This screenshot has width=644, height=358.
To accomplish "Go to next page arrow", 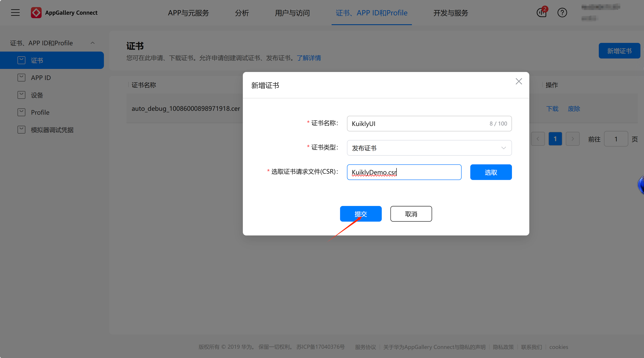I will 572,139.
